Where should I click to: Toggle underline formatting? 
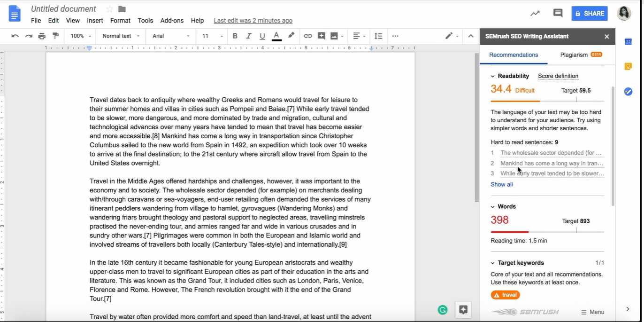coord(262,36)
